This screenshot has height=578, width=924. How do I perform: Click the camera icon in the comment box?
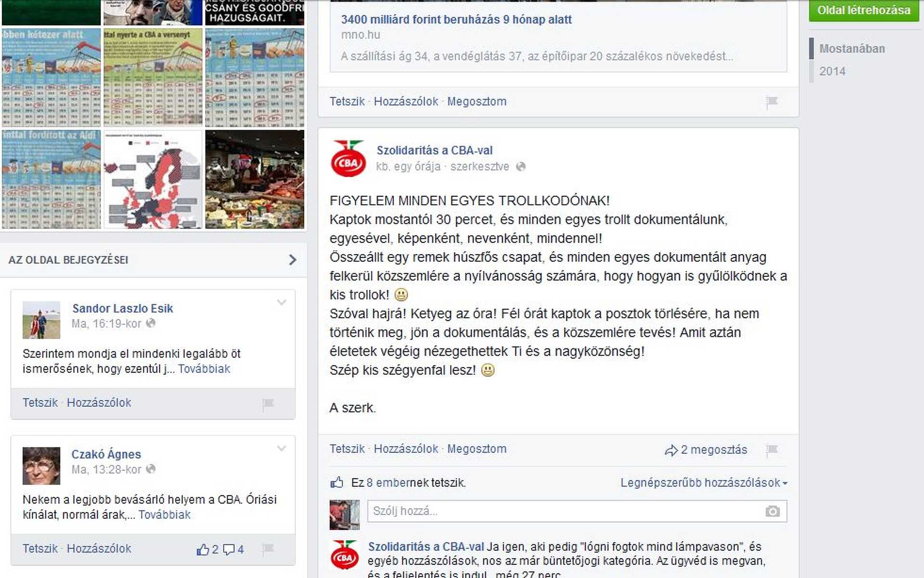[x=772, y=511]
